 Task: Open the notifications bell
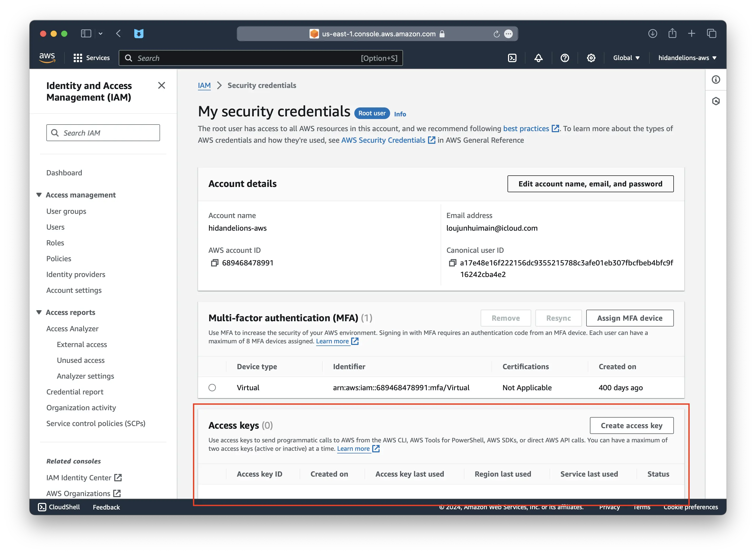[538, 58]
